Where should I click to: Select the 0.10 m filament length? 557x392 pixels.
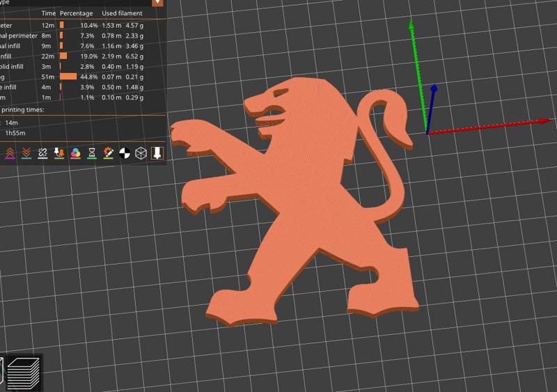(111, 97)
